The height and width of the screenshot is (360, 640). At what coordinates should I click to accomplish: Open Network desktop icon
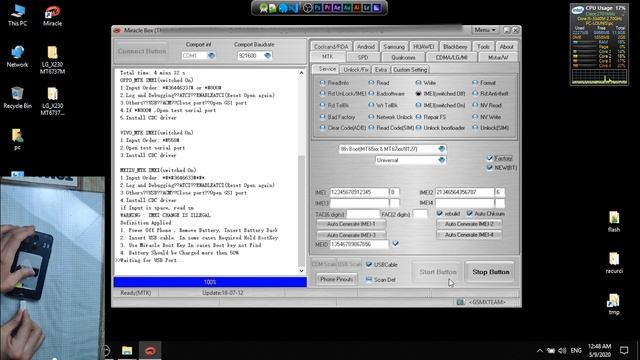17,56
